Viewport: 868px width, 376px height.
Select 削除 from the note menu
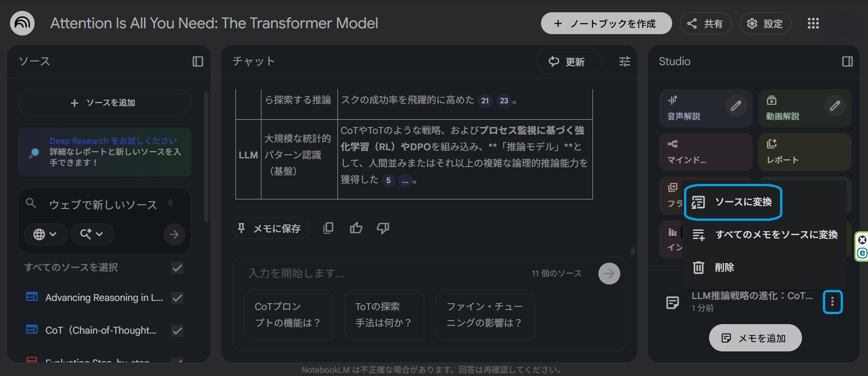(x=764, y=268)
